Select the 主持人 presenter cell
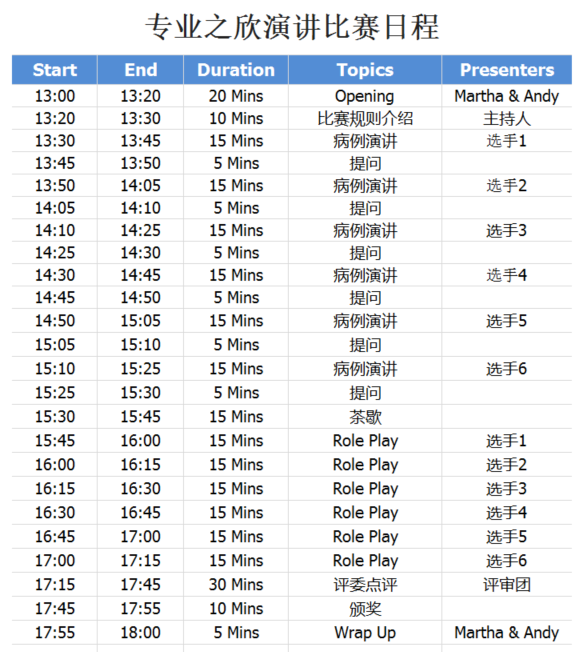 click(x=507, y=119)
